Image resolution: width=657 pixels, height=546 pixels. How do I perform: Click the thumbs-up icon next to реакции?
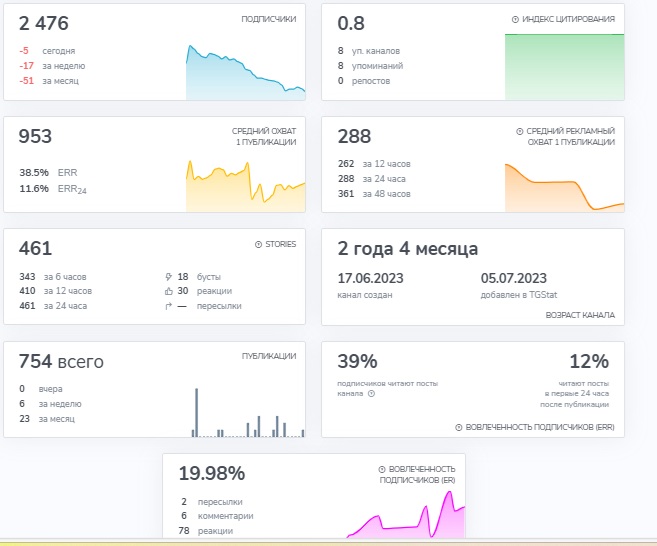(x=169, y=290)
